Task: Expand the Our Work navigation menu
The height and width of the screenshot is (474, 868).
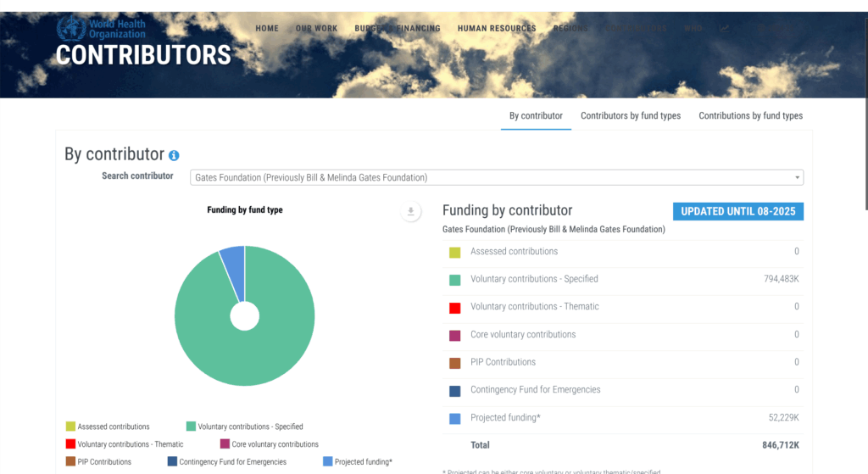Action: 316,28
